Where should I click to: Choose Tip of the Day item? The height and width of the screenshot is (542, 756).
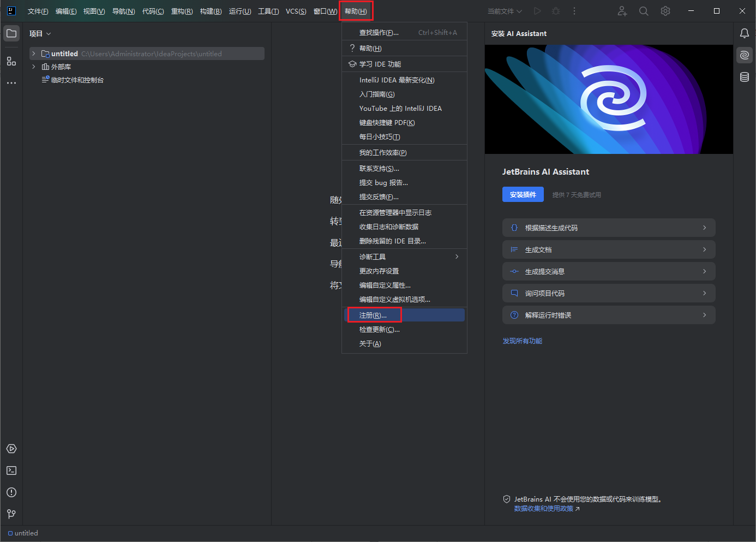(x=404, y=137)
